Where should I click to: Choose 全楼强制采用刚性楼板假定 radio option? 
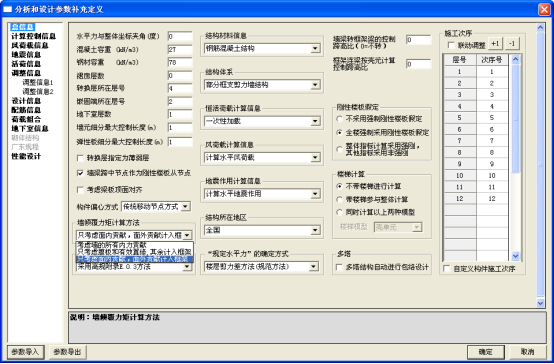pos(339,133)
